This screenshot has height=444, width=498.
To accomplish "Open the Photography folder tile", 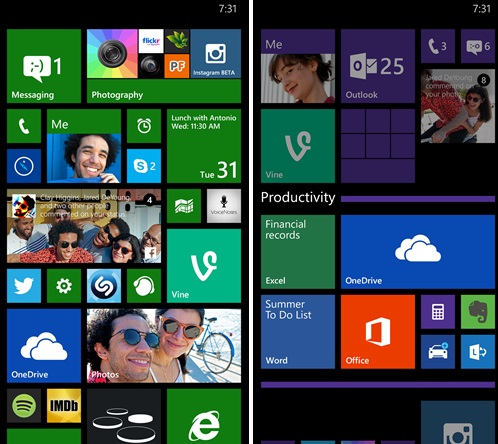I will tap(164, 66).
